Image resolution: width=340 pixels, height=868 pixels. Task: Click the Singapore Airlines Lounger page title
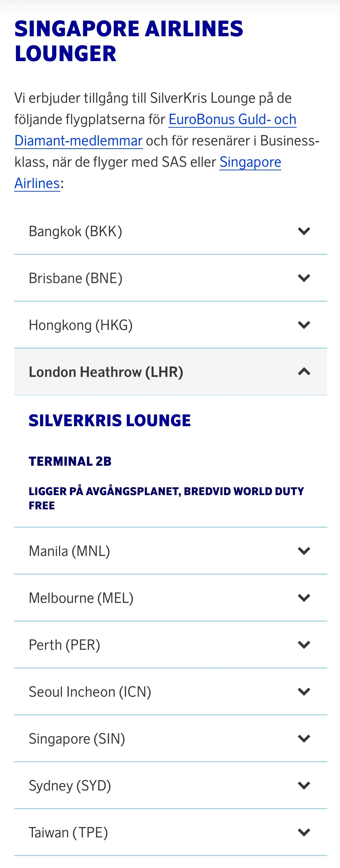pyautogui.click(x=129, y=41)
